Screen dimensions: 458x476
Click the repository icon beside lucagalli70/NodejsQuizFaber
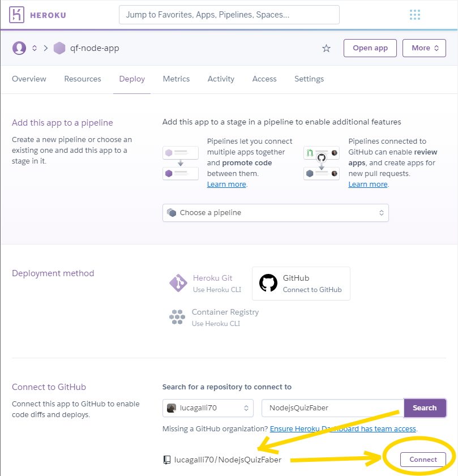tap(167, 460)
